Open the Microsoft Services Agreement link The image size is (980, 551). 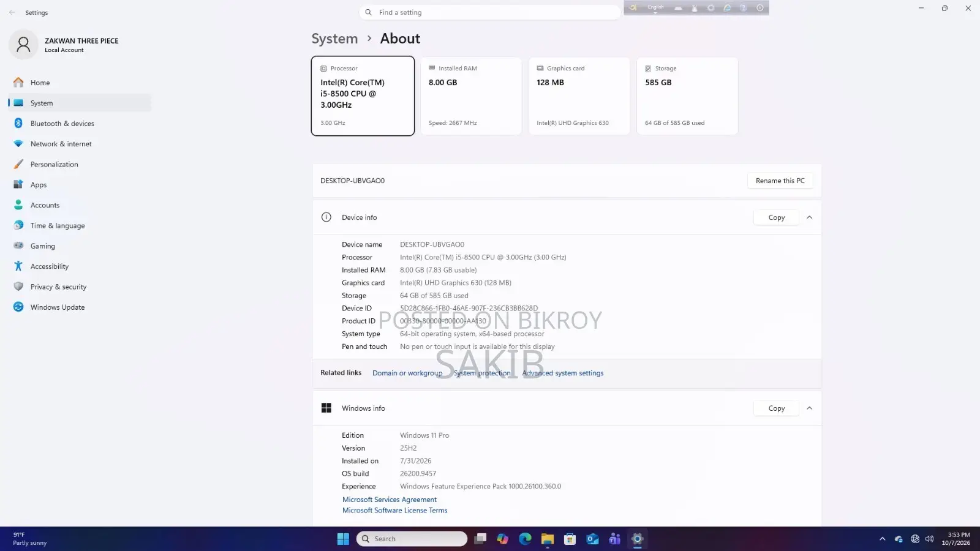point(390,500)
